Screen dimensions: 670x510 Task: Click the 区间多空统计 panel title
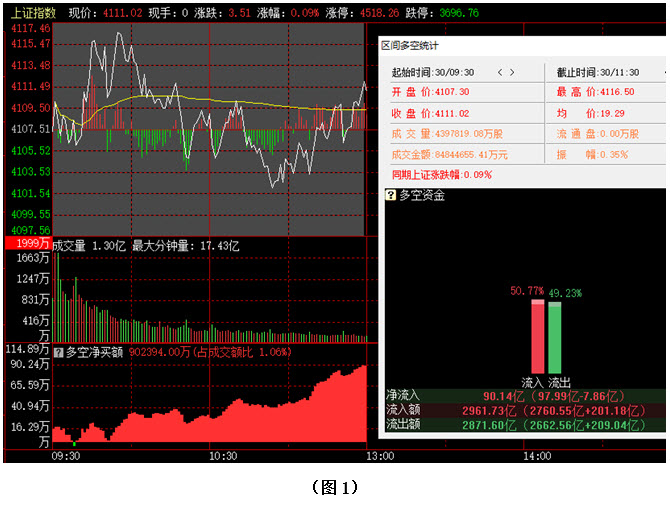point(410,46)
